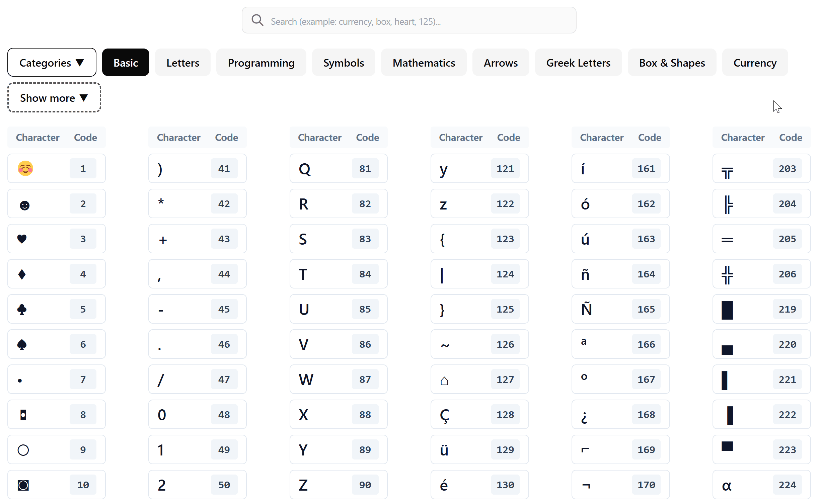Click the code 165 badge for Ñ

(646, 309)
